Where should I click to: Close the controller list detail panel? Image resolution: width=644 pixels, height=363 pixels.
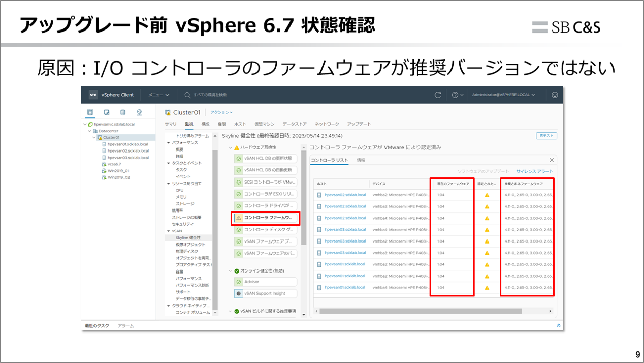click(552, 160)
